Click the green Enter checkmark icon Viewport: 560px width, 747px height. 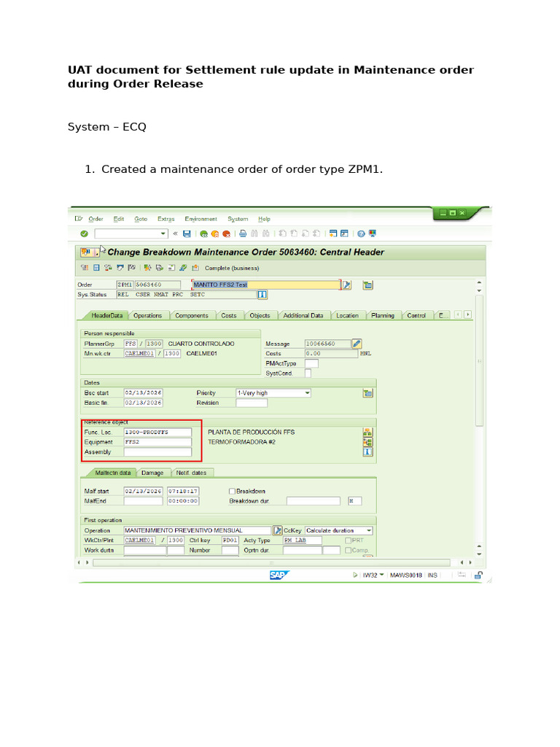[85, 233]
